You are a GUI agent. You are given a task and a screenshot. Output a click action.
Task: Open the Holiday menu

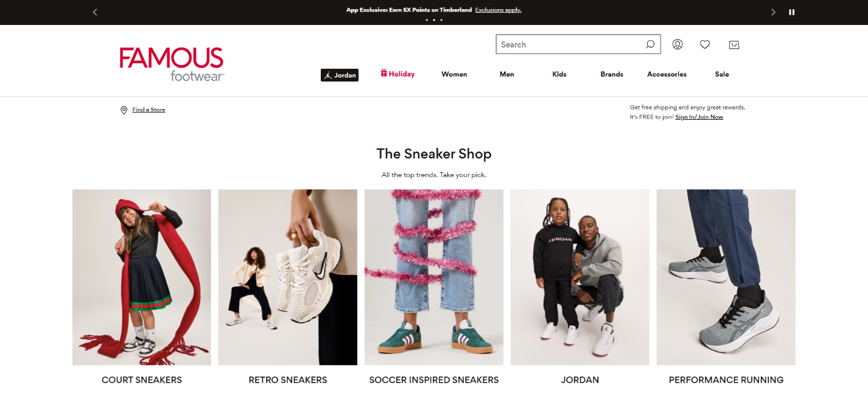[x=397, y=74]
